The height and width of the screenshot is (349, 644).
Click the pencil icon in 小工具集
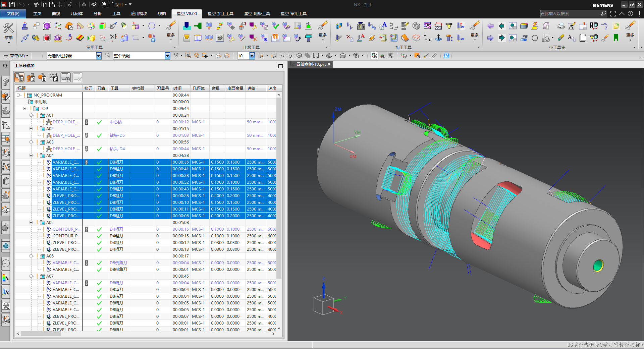click(x=561, y=38)
